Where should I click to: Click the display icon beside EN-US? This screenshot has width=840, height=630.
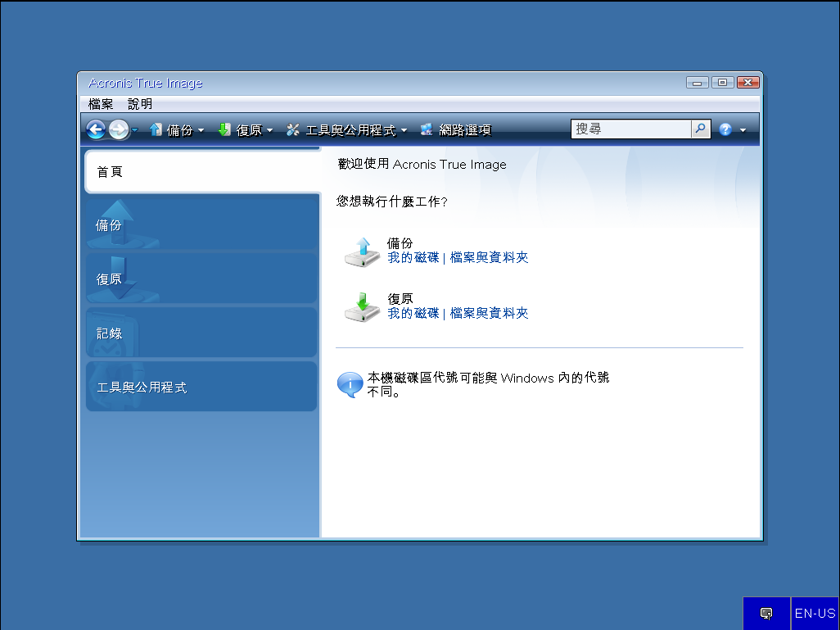click(766, 614)
